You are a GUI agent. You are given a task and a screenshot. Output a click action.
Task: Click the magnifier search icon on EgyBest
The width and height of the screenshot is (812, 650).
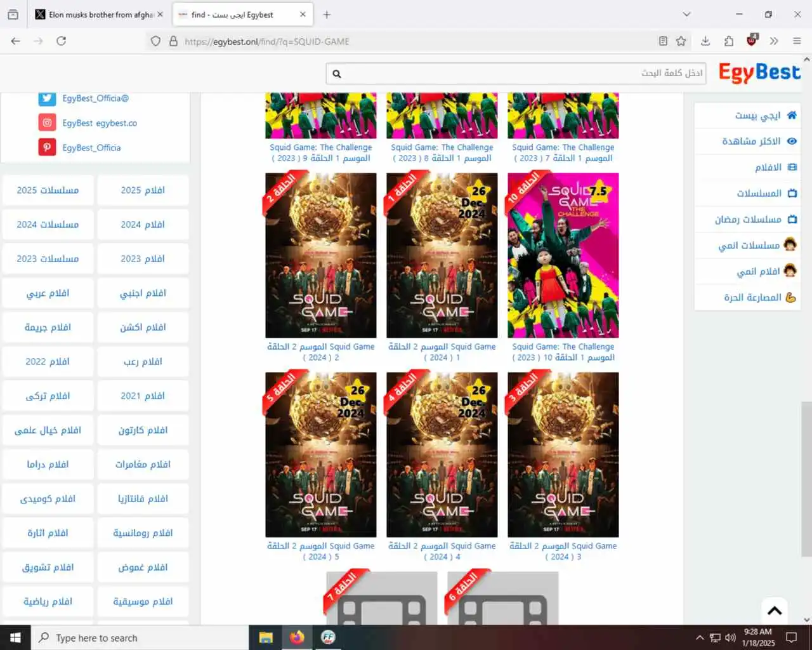tap(337, 74)
